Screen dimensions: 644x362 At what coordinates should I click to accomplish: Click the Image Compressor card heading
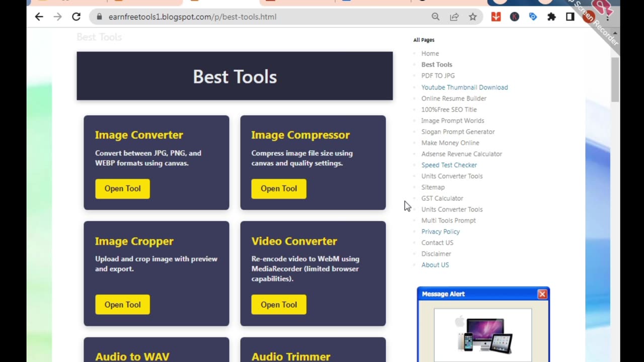[x=300, y=135]
